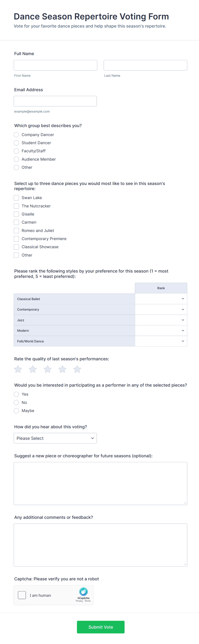Tick the Contemporary Premiere checkbox
This screenshot has height=644, width=199.
pyautogui.click(x=16, y=239)
